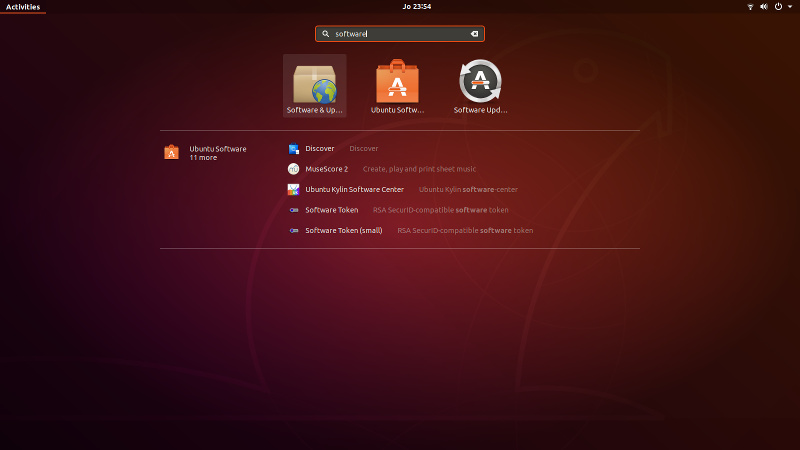This screenshot has width=800, height=450.
Task: Click the '11 more' results link
Action: click(203, 158)
